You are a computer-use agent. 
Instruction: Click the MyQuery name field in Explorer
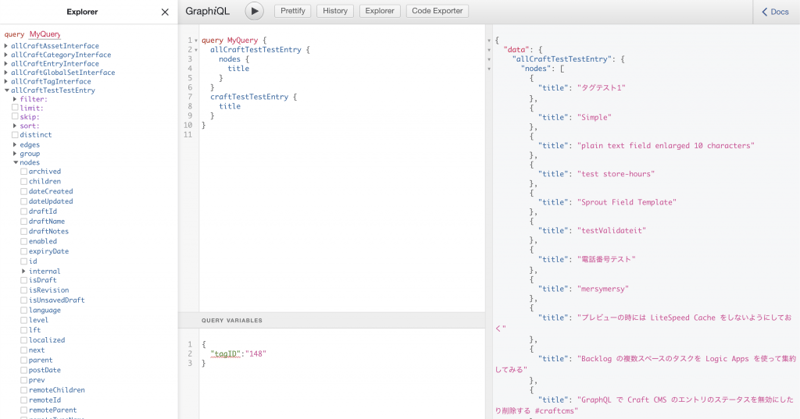coord(44,34)
